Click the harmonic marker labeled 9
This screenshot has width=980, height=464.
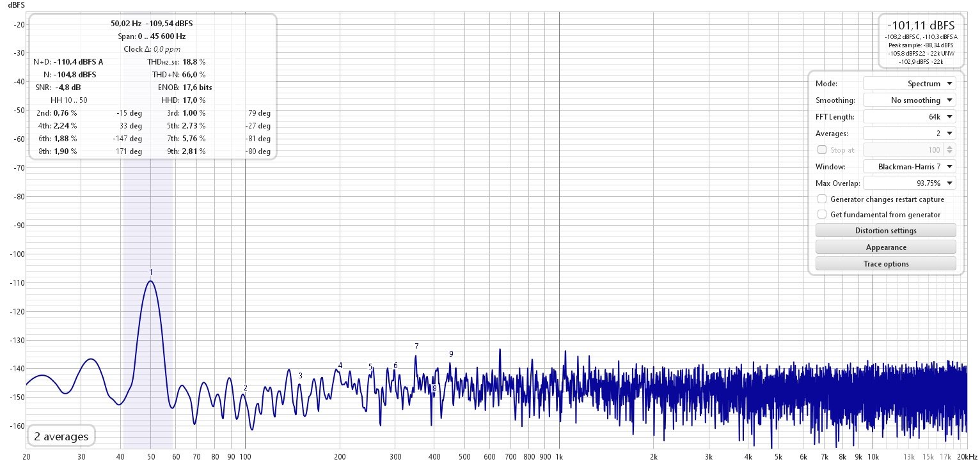(451, 354)
